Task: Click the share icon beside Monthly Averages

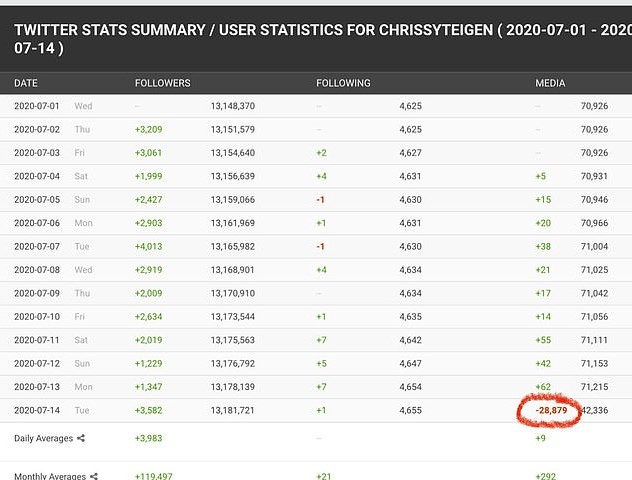Action: (94, 477)
